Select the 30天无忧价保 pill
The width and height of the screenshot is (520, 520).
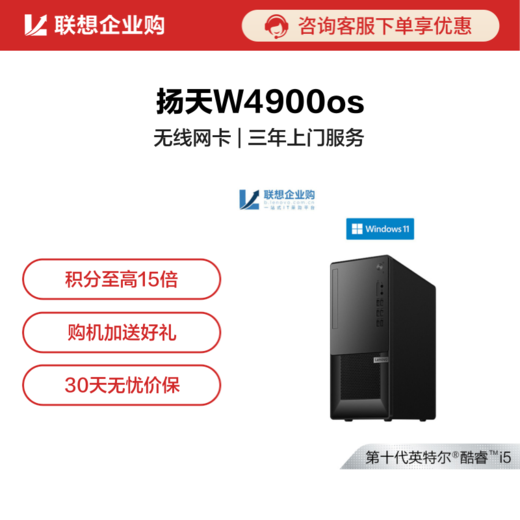coord(122,385)
